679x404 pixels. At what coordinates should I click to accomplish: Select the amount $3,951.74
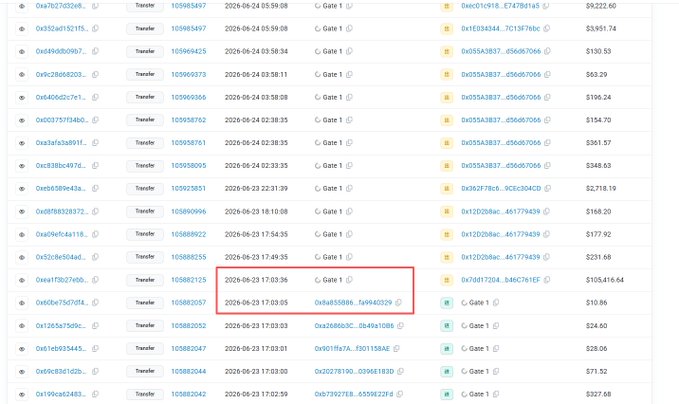coord(601,28)
